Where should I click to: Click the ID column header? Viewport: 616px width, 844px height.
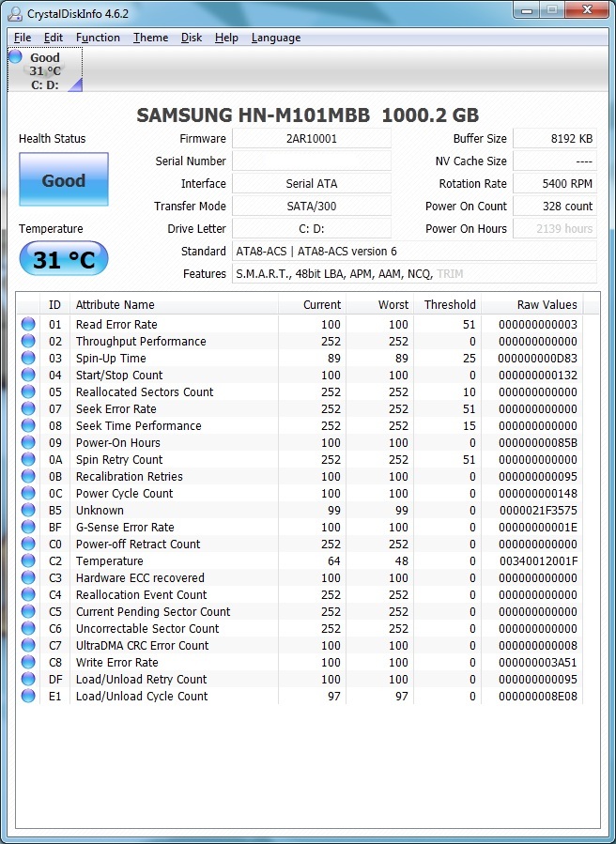click(x=54, y=305)
